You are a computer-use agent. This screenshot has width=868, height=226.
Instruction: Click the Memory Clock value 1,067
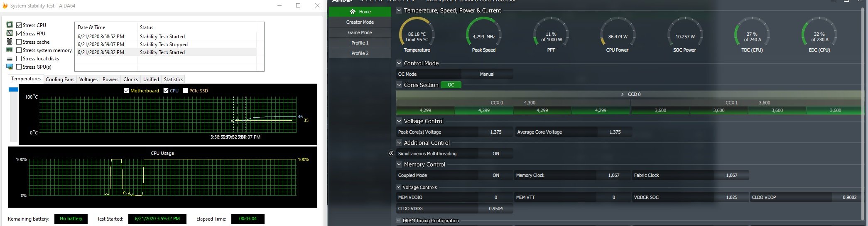(x=614, y=175)
